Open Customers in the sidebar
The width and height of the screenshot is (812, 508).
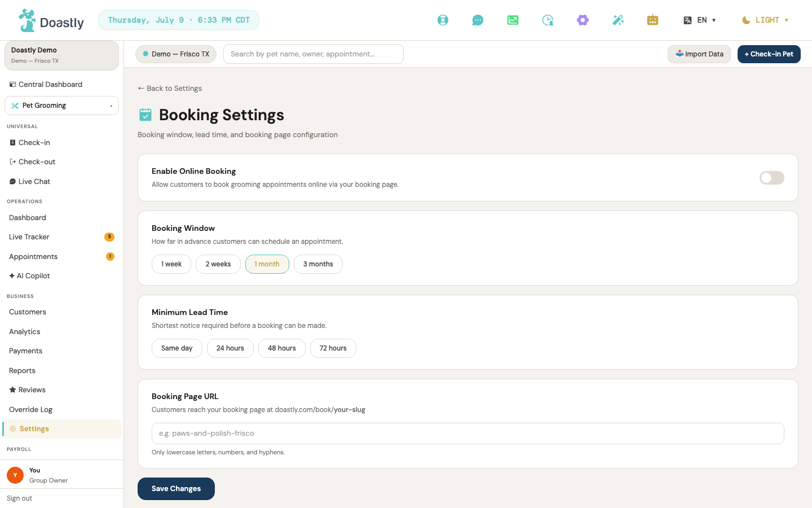tap(61, 312)
